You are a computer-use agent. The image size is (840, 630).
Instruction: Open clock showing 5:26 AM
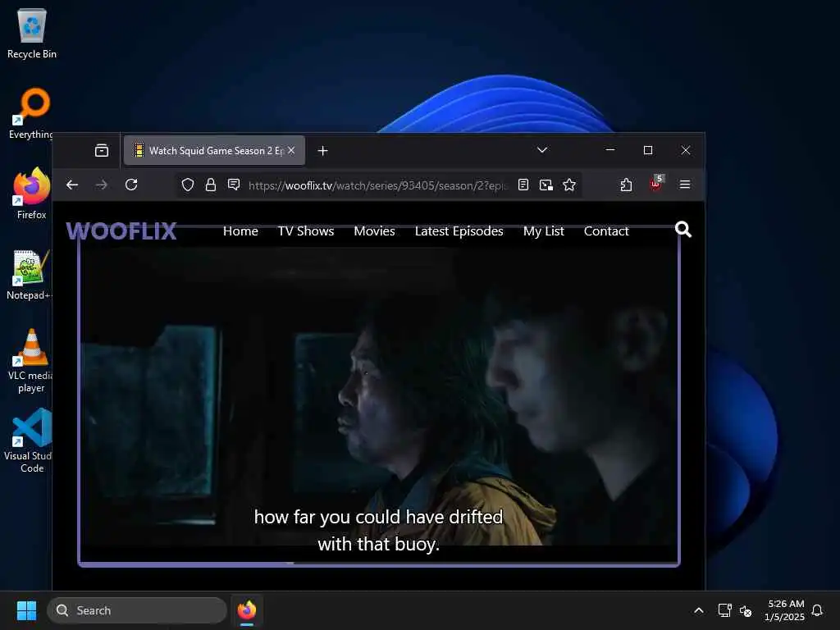(x=784, y=610)
